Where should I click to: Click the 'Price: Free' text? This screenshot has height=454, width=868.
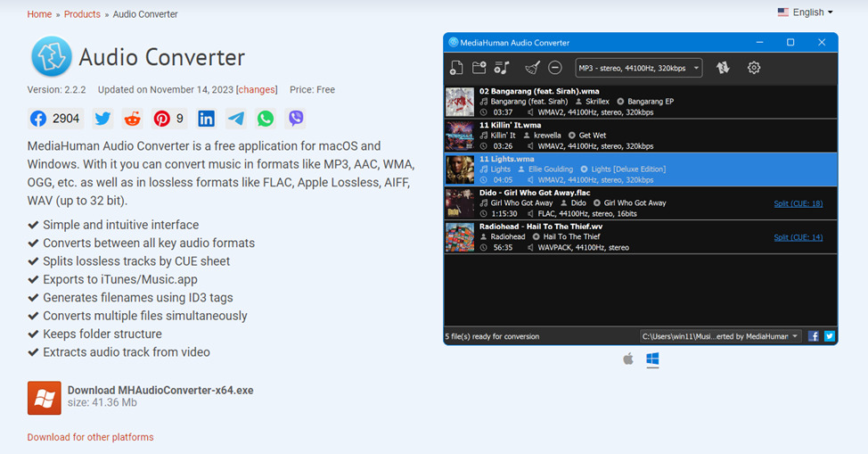click(x=312, y=90)
